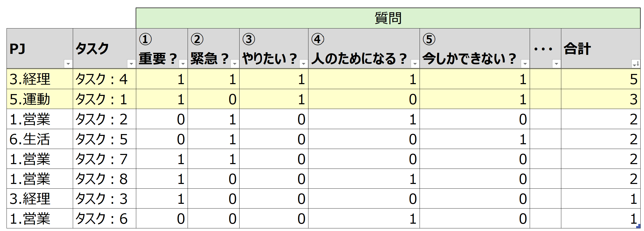Screen dimensions: 644x231
Task: Open the 人のためになる？ filter dropdown
Action: (x=415, y=63)
